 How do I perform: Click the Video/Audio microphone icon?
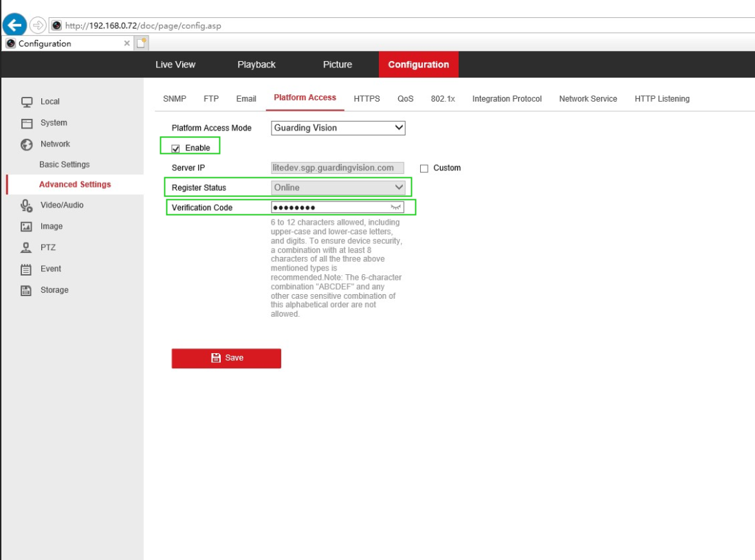click(x=27, y=205)
